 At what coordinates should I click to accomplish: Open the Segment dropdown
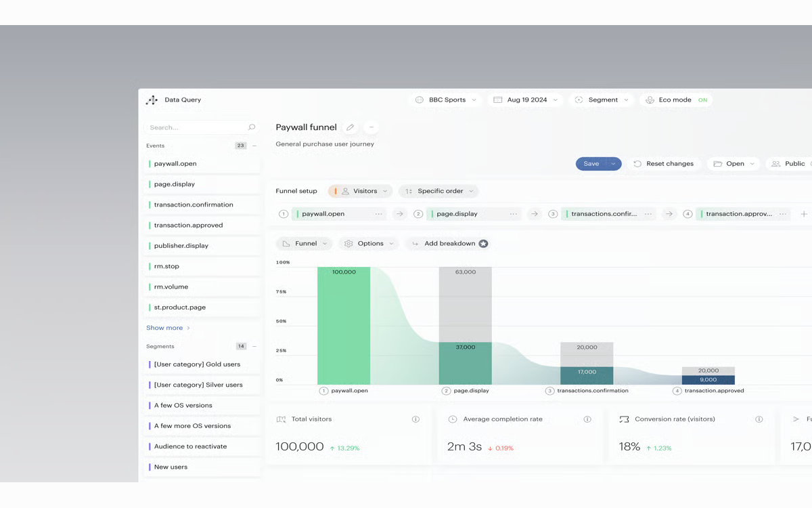pos(602,100)
